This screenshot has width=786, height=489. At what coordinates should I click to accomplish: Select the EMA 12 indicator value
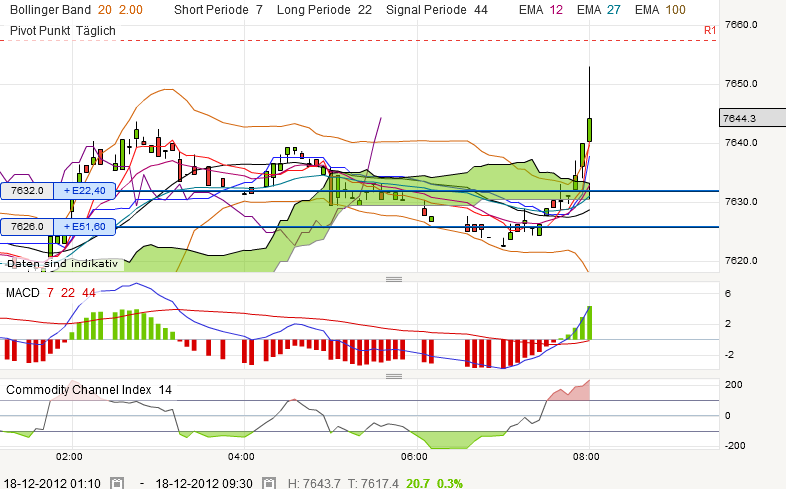[x=556, y=10]
